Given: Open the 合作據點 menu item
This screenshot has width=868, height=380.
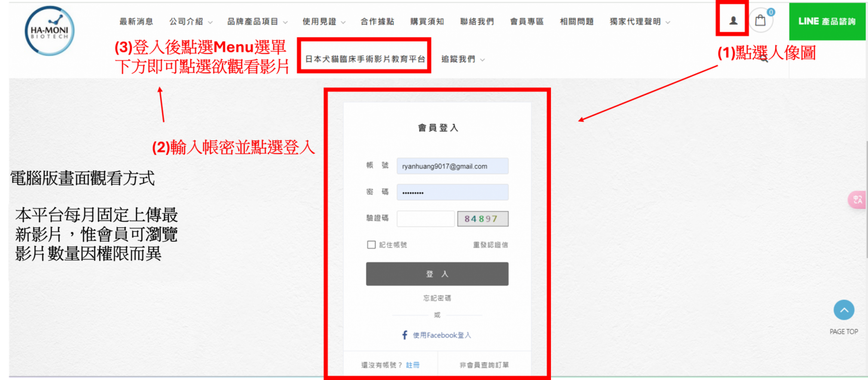Looking at the screenshot, I should 377,21.
